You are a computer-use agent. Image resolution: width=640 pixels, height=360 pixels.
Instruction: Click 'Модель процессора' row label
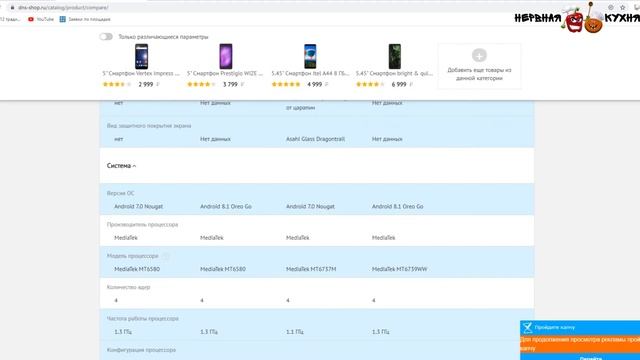click(x=133, y=256)
